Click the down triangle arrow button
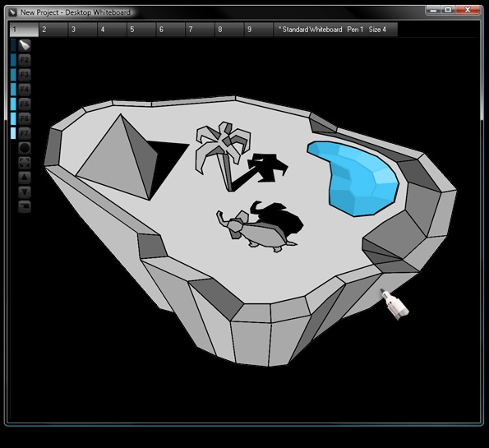Viewport: 489px width, 448px height. coord(25,192)
